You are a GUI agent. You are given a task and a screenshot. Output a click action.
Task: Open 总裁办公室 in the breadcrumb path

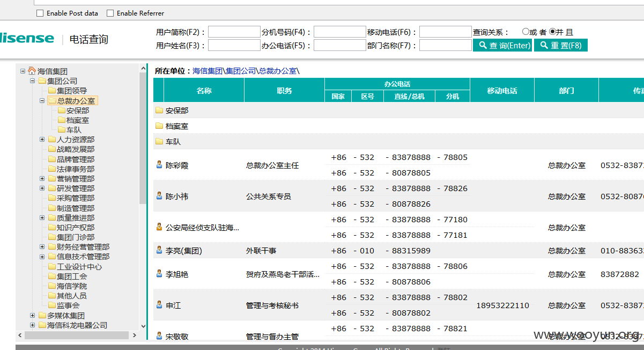278,71
